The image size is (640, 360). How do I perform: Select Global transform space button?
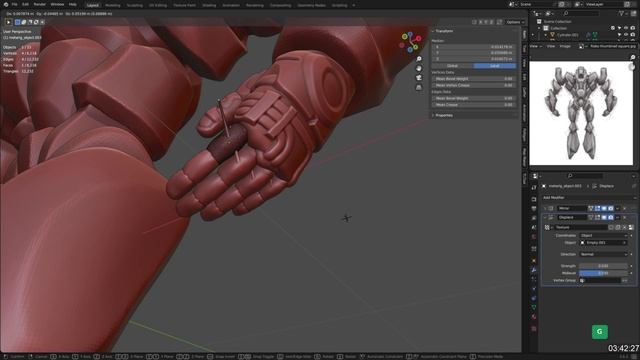point(453,66)
